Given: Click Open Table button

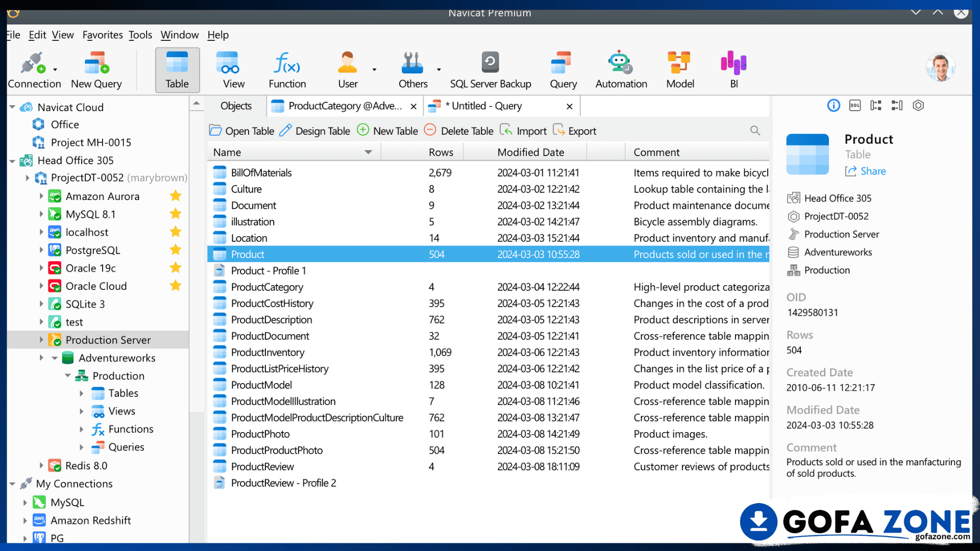Looking at the screenshot, I should pyautogui.click(x=241, y=131).
